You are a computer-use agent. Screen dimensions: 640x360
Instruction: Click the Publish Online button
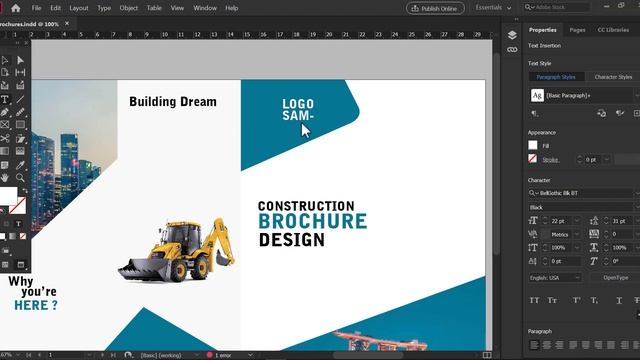[435, 8]
